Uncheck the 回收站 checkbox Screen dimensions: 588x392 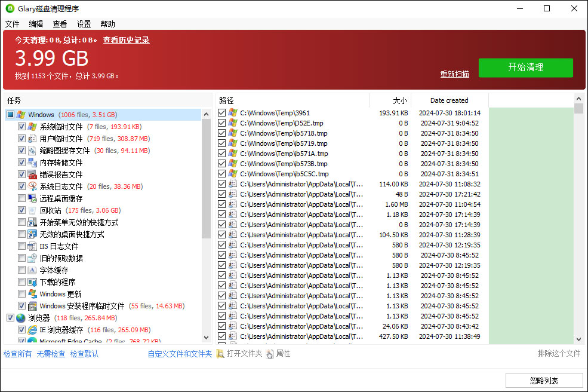tap(21, 210)
